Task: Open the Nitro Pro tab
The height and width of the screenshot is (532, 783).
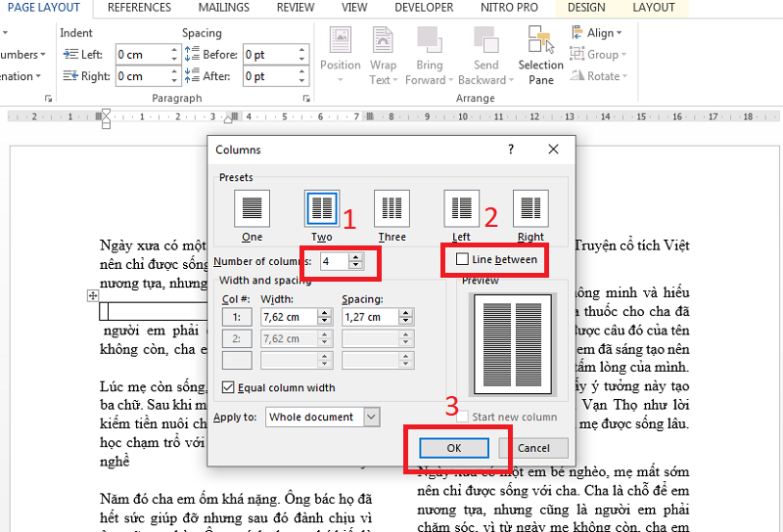Action: [509, 8]
